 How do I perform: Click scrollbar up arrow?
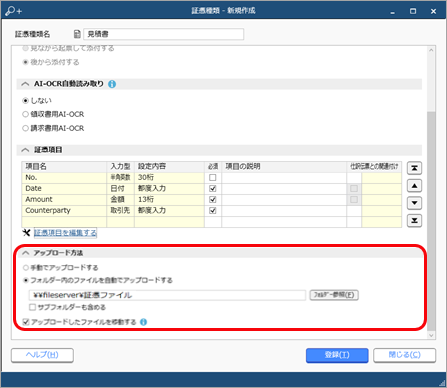tap(431, 50)
